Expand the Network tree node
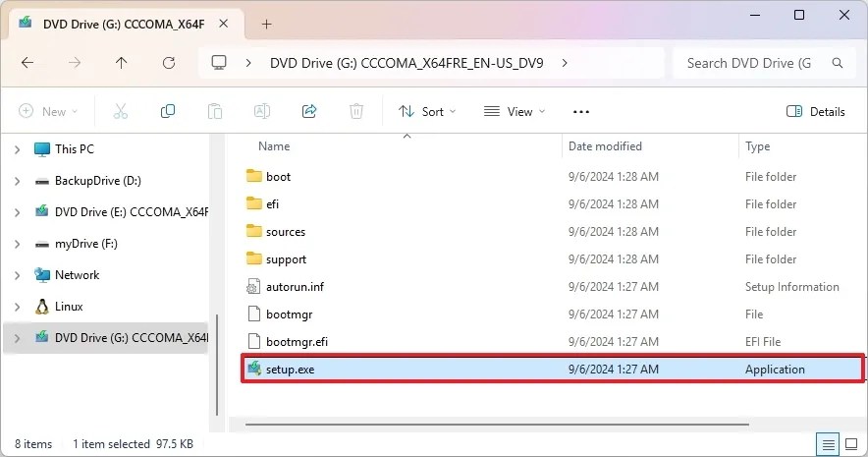Image resolution: width=868 pixels, height=457 pixels. coord(17,275)
